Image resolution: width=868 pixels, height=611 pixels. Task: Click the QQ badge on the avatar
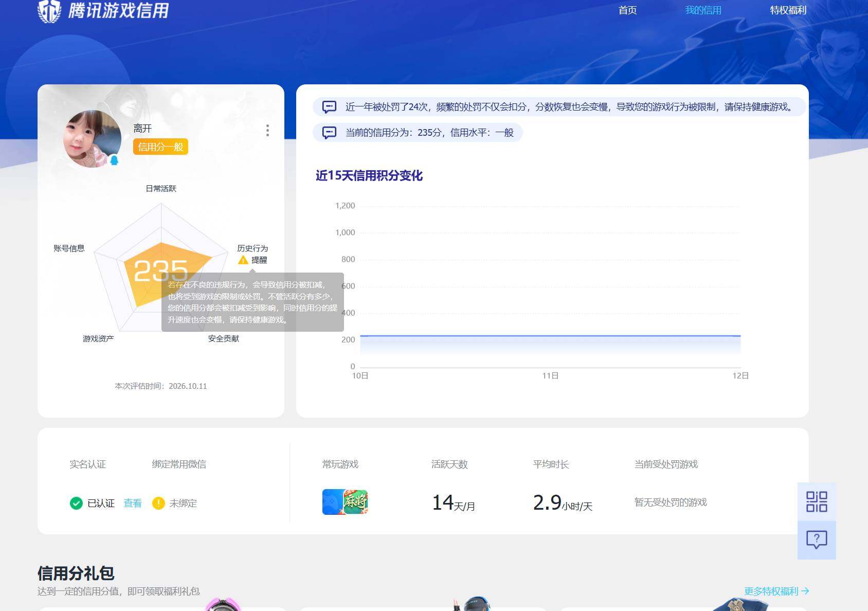(x=114, y=160)
